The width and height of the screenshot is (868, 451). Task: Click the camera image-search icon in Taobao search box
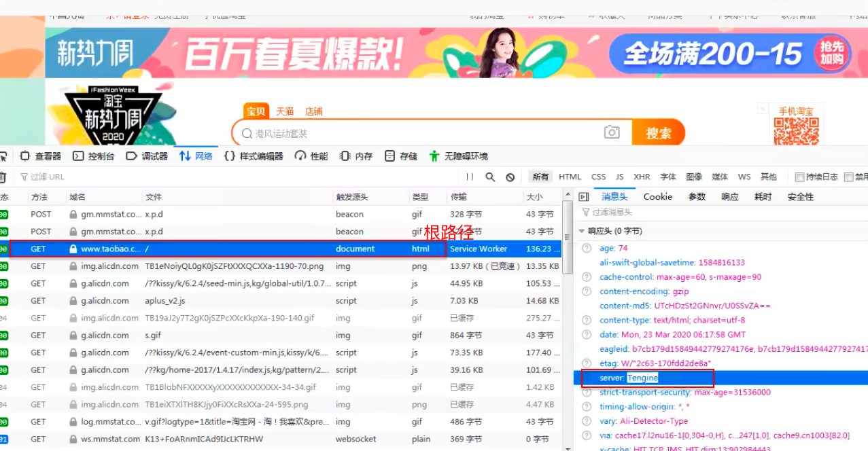(612, 132)
